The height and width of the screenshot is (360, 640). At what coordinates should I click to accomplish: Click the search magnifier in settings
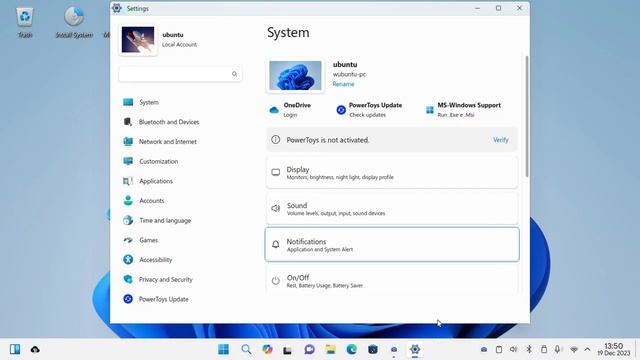(234, 74)
